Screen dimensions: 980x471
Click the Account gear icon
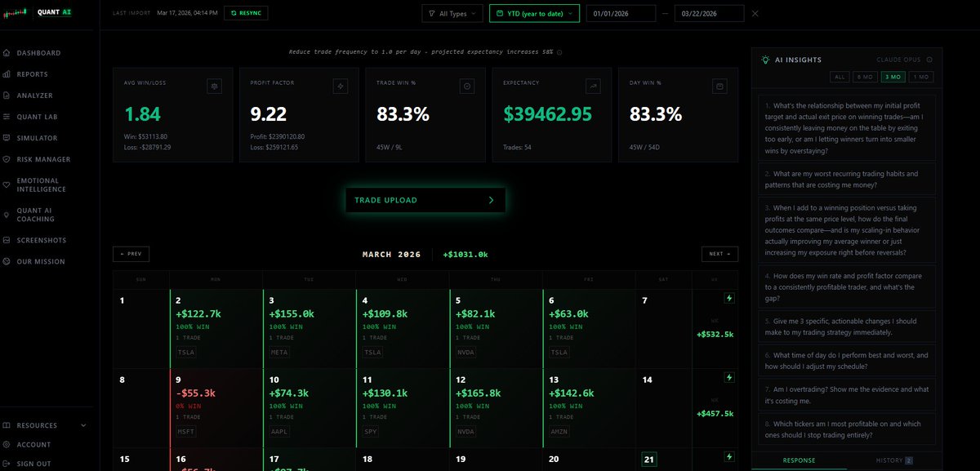[7, 445]
